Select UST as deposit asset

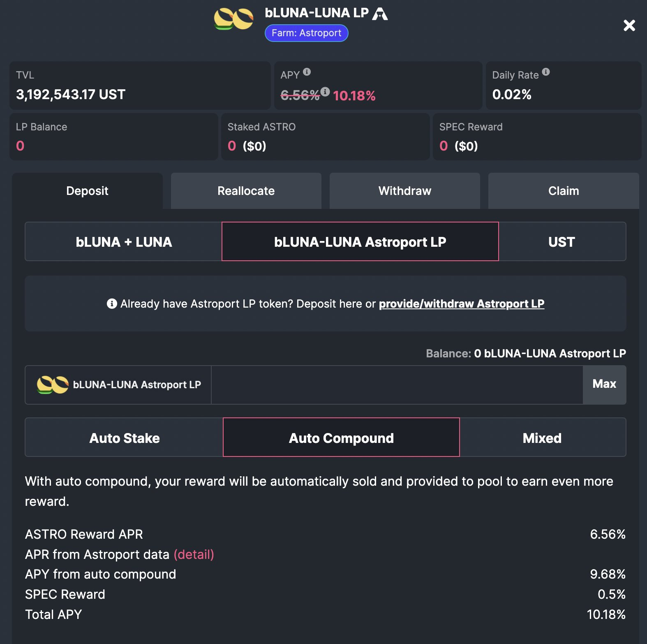(562, 242)
